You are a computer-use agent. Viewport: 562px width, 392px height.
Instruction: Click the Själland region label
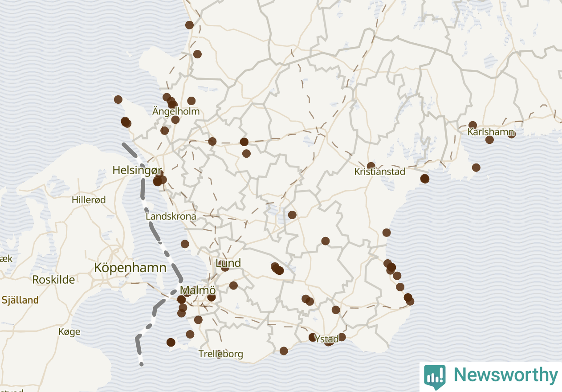[x=20, y=300]
